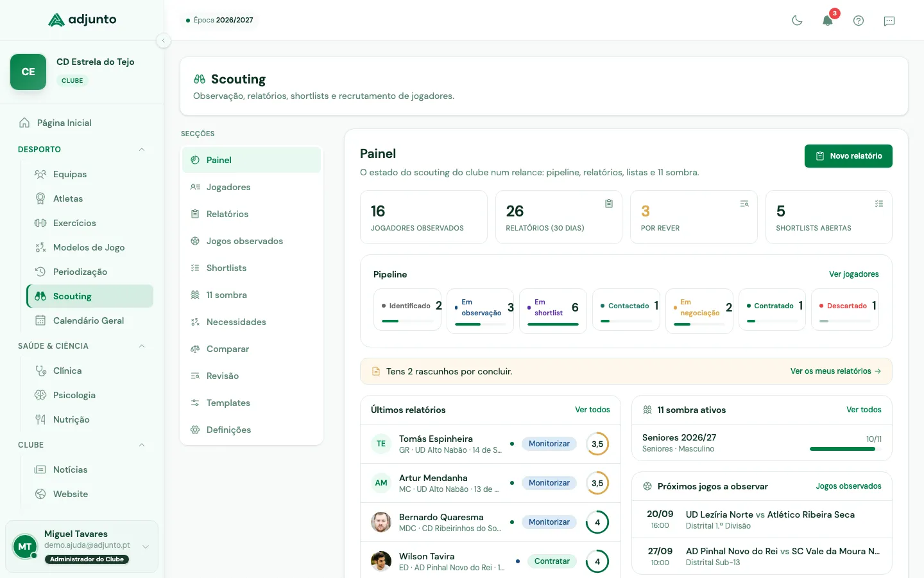Select the Necessidades section

(x=252, y=322)
